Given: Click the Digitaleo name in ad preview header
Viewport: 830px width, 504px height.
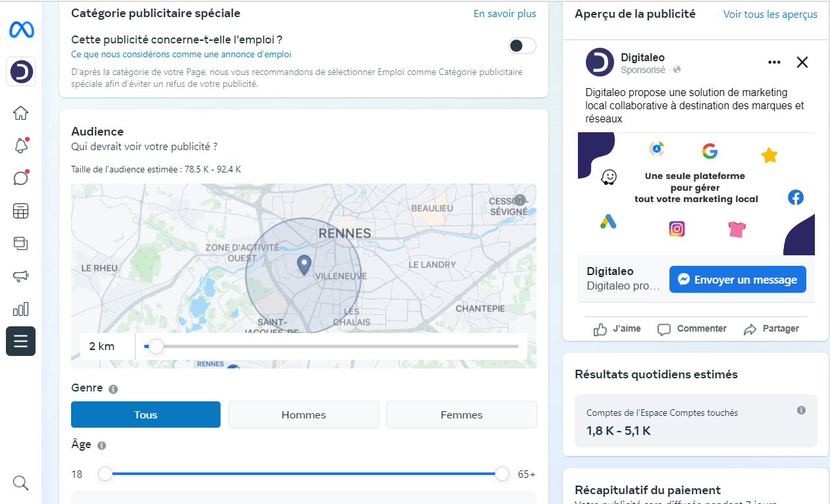Looking at the screenshot, I should click(642, 57).
